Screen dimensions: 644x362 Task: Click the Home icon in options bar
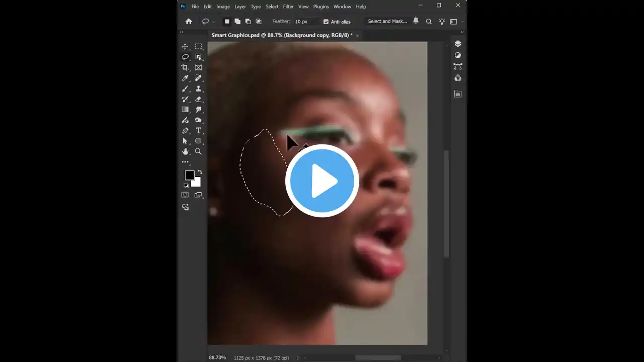[x=189, y=22]
